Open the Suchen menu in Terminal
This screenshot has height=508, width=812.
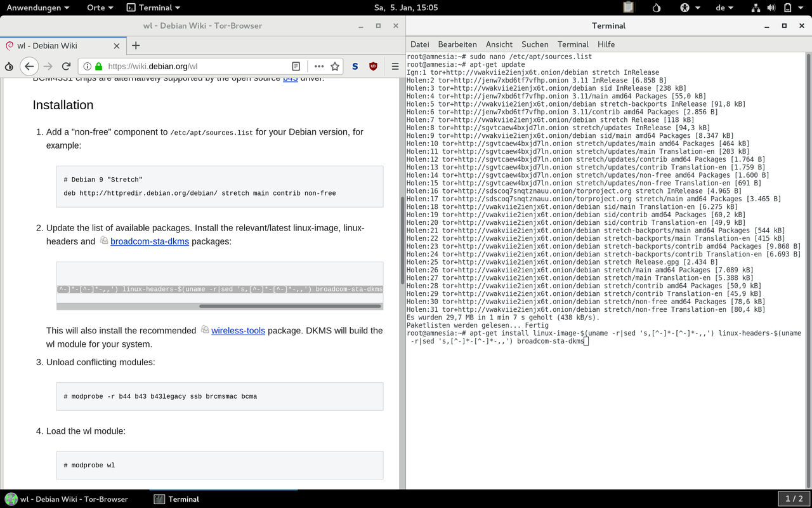pos(535,44)
